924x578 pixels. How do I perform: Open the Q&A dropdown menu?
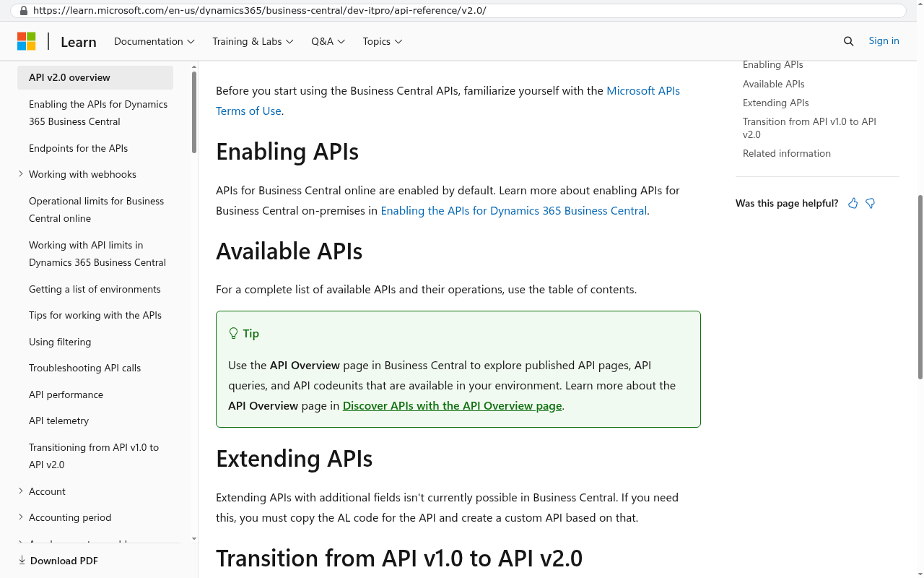click(x=328, y=41)
